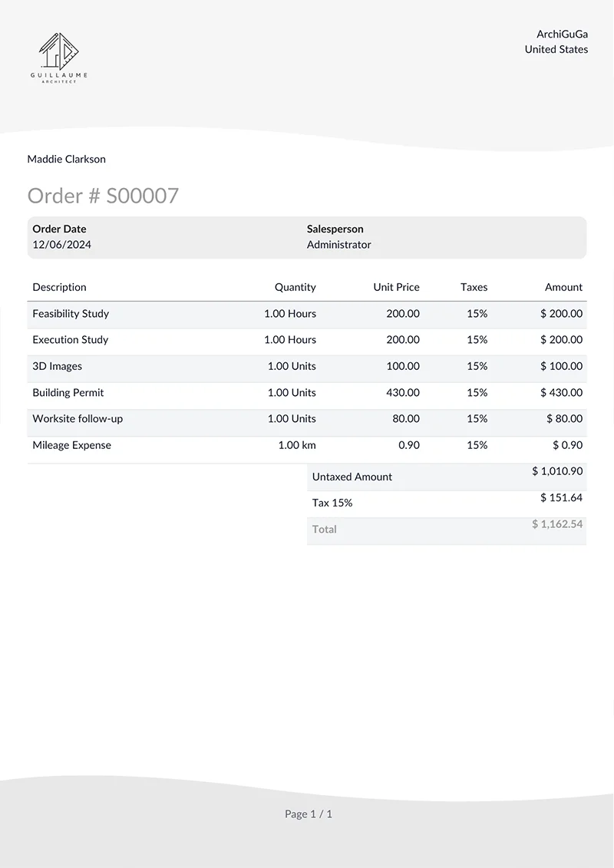Image resolution: width=614 pixels, height=868 pixels.
Task: Click the Building Permit row
Action: 307,392
